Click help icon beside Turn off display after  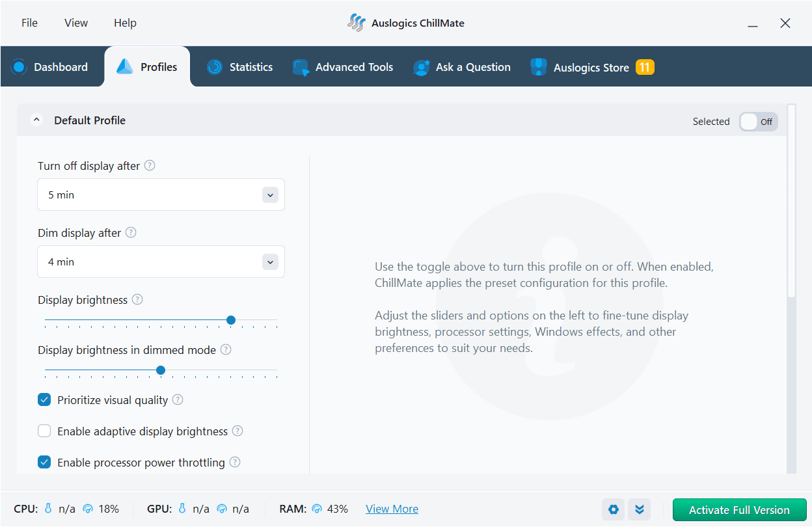150,165
